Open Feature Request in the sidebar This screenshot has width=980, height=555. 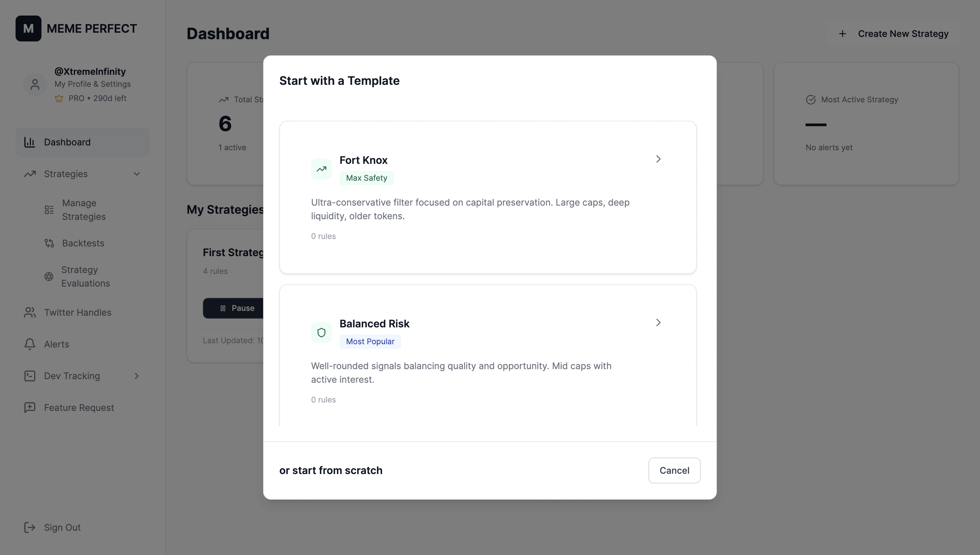[78, 407]
